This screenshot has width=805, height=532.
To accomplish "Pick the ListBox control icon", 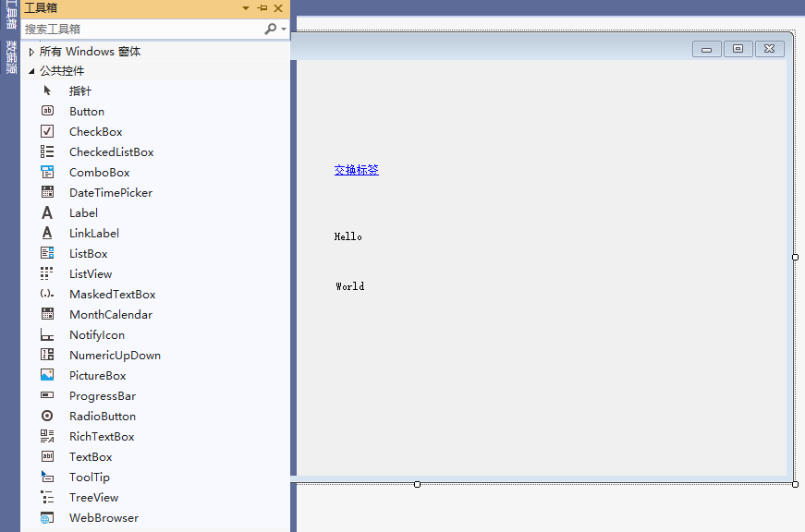I will [47, 253].
